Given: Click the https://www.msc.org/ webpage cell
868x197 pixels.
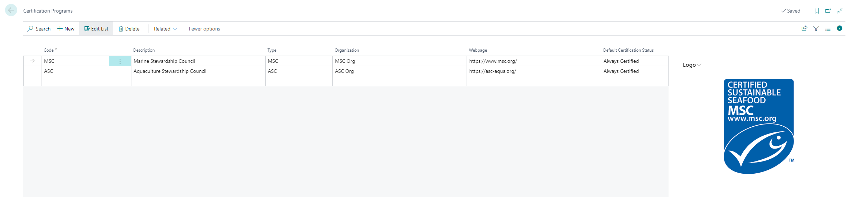Looking at the screenshot, I should (493, 61).
